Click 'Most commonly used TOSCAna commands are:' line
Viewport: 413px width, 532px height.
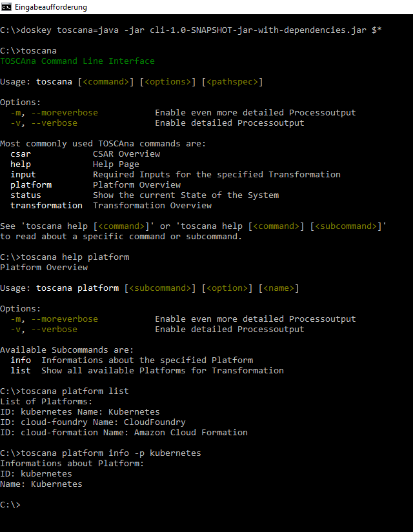(103, 144)
